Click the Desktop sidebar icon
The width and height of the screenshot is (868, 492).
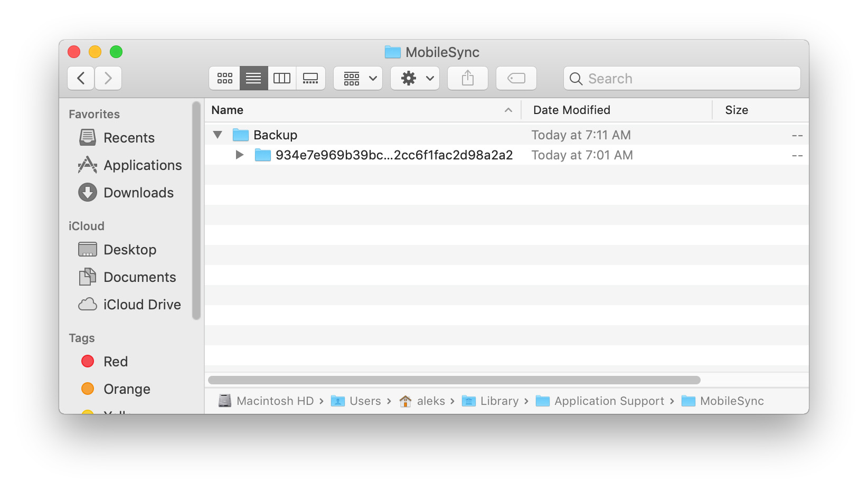88,249
